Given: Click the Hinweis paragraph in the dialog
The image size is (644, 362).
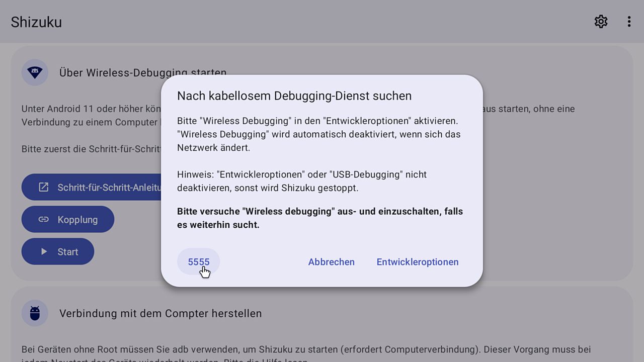Looking at the screenshot, I should point(302,181).
